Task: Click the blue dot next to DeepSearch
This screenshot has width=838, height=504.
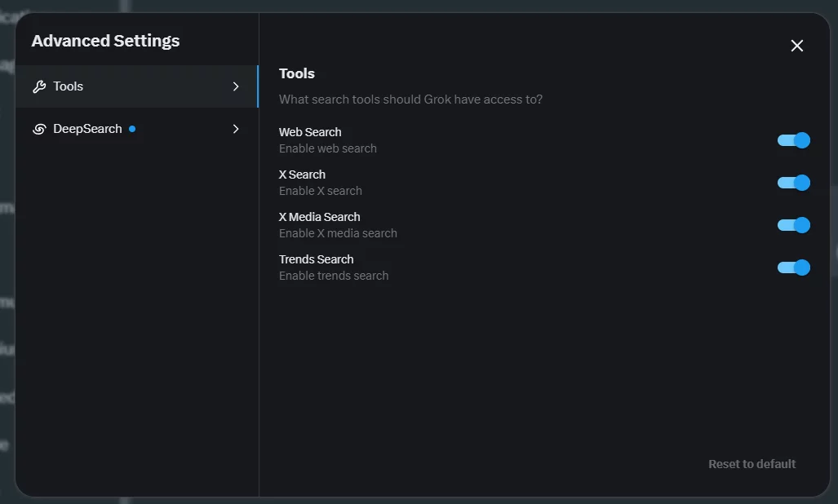Action: (132, 129)
